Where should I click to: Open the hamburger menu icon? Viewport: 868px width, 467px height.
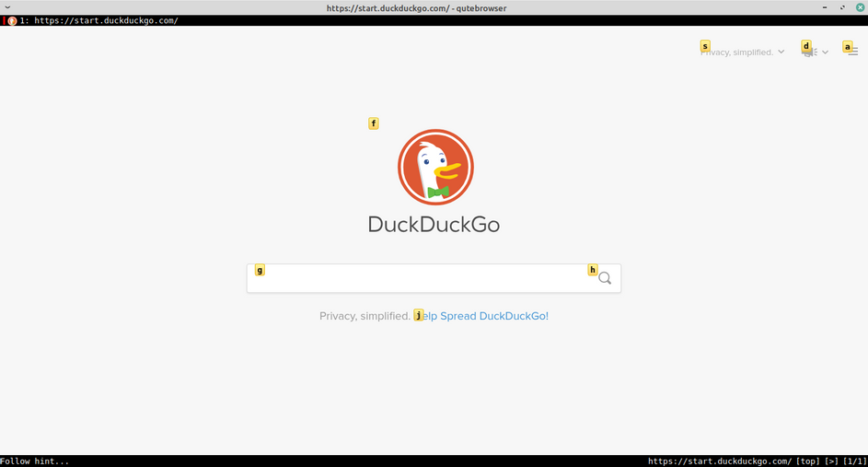(x=853, y=53)
